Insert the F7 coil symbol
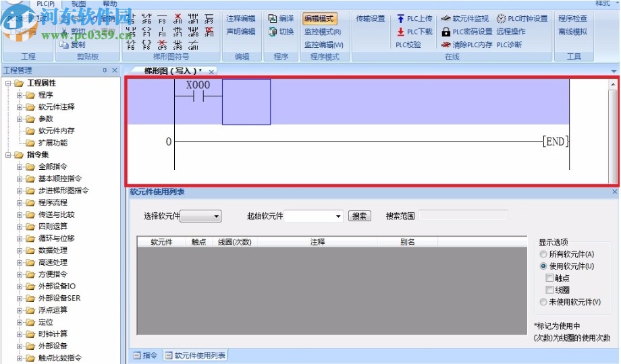The width and height of the screenshot is (621, 364). pyautogui.click(x=146, y=32)
